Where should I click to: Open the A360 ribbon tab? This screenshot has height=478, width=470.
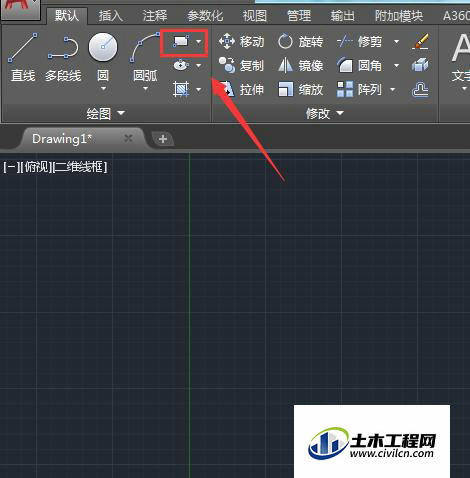click(456, 16)
